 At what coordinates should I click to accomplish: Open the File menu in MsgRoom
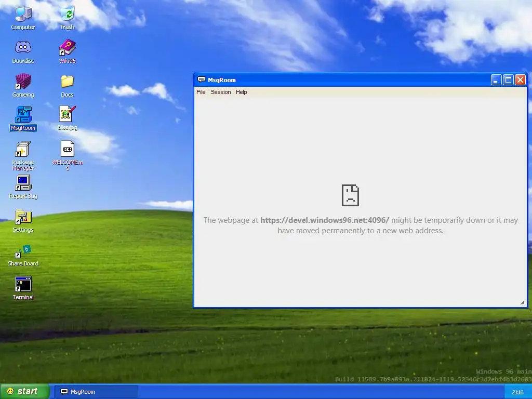201,92
